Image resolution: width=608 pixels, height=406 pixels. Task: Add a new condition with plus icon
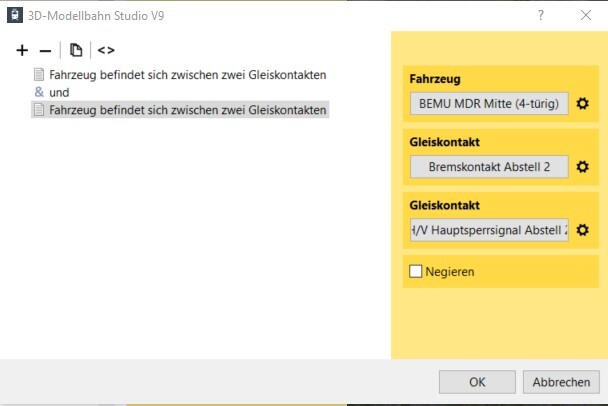pos(22,50)
